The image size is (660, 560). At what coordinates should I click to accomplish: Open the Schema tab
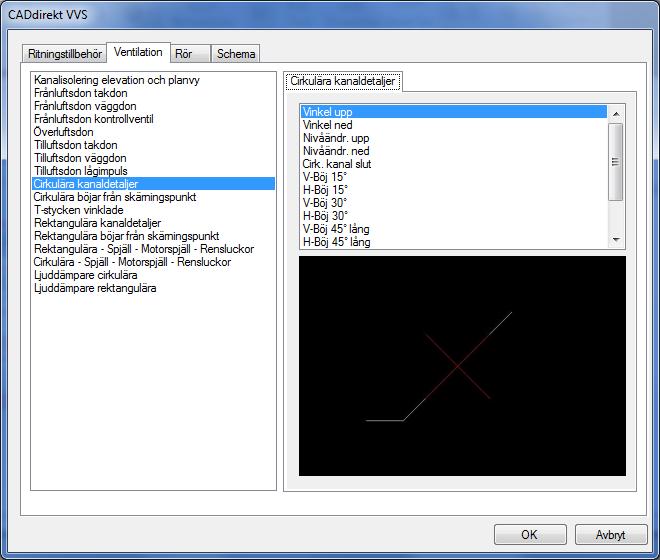click(236, 54)
